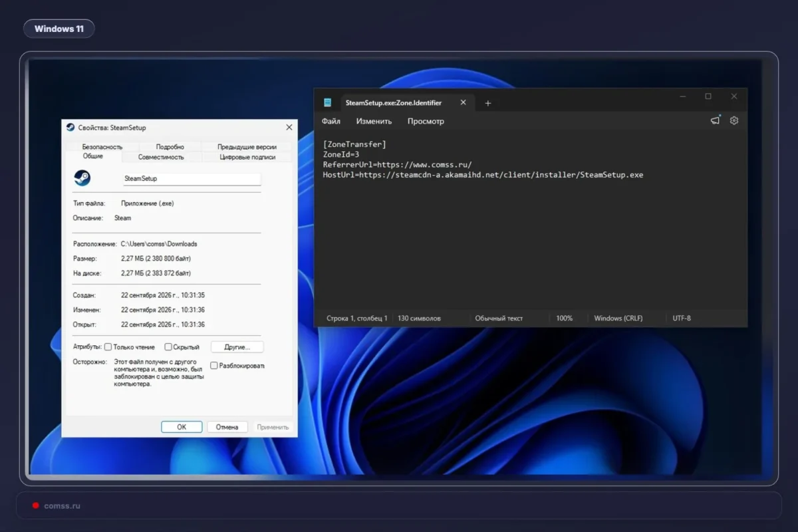Enable the Скрытый checkbox
The image size is (798, 532).
tap(168, 347)
